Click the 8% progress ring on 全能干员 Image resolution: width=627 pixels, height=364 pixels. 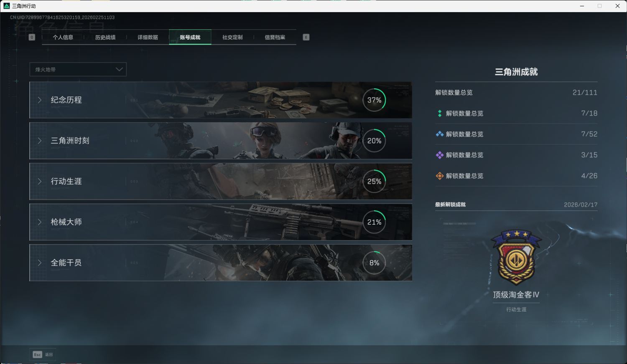(374, 263)
